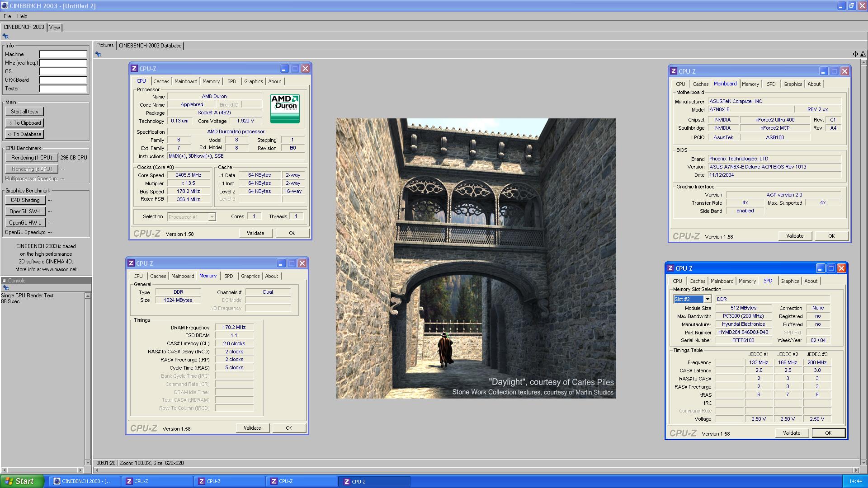The image size is (868, 488).
Task: Click the Z icon of the CPU-Z Memory window title
Action: (x=131, y=263)
